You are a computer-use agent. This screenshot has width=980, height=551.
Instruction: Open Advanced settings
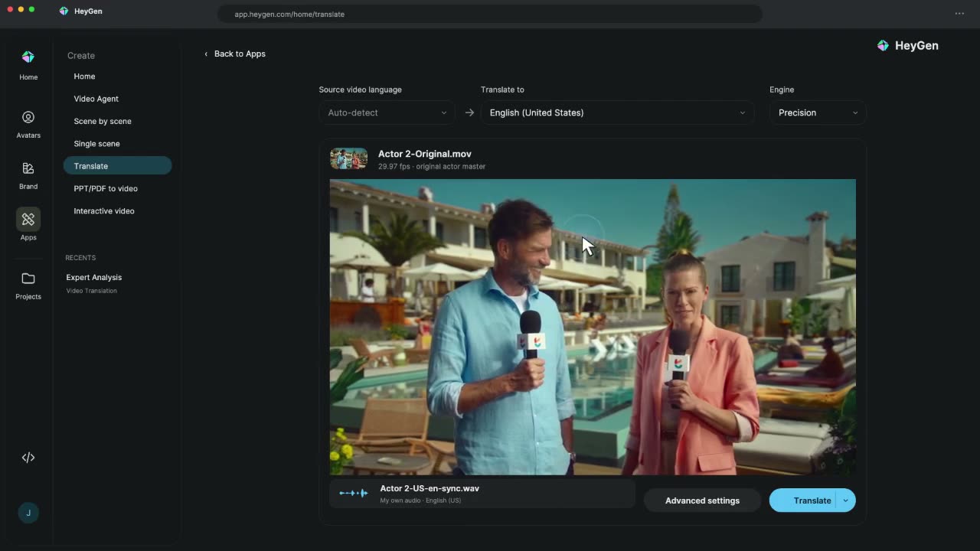pos(702,500)
